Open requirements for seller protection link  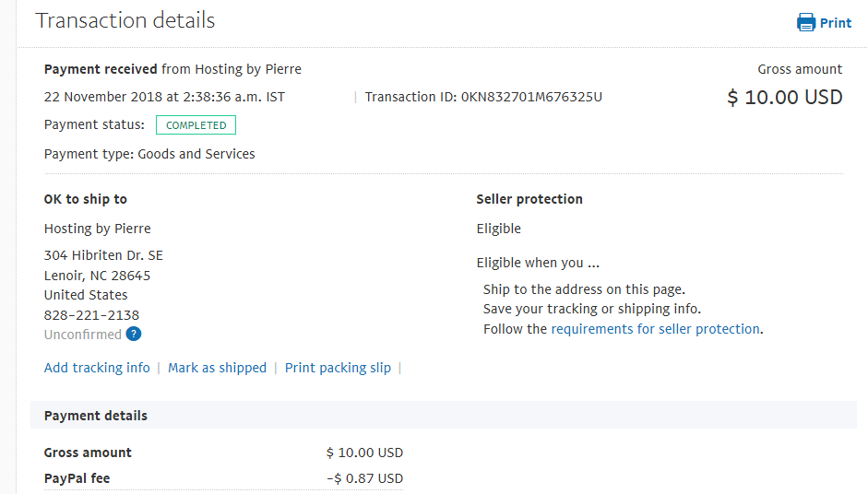656,329
